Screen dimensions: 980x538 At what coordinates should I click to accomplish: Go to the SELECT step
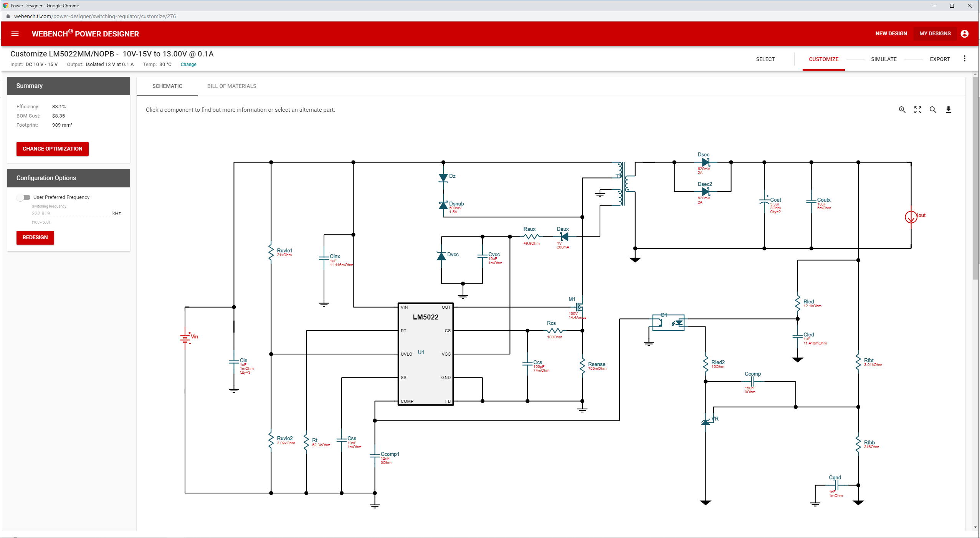pyautogui.click(x=765, y=59)
